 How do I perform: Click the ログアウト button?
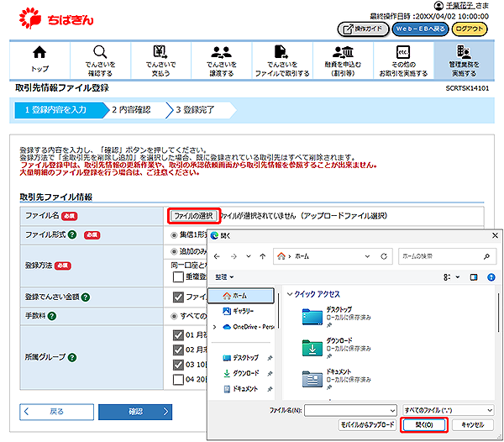[470, 29]
